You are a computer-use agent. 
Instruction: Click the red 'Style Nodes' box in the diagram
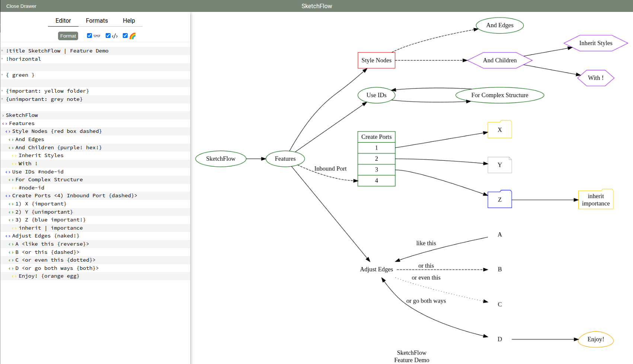click(376, 60)
